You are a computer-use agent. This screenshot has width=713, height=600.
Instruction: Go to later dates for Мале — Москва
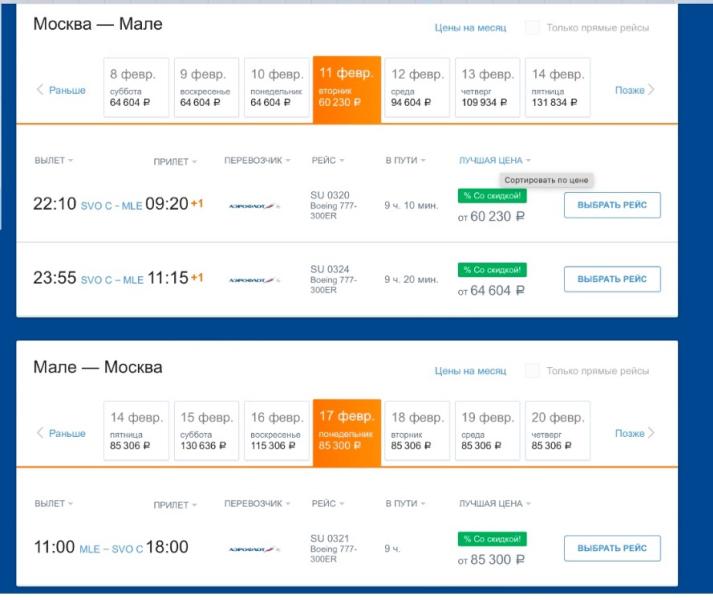click(x=635, y=433)
